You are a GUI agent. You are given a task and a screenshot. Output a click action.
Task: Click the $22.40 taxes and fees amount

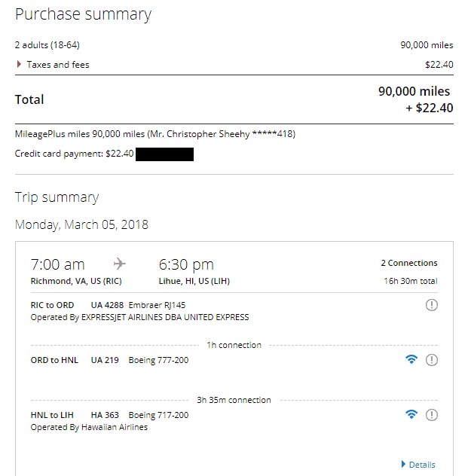click(x=439, y=64)
